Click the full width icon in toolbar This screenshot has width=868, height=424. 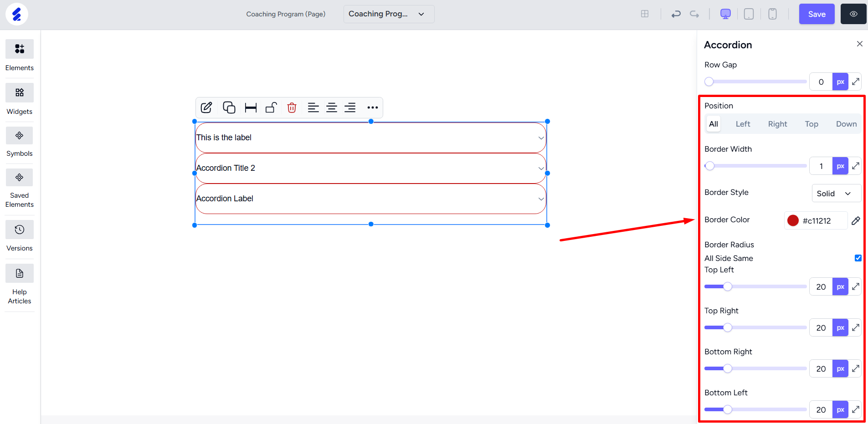point(251,107)
